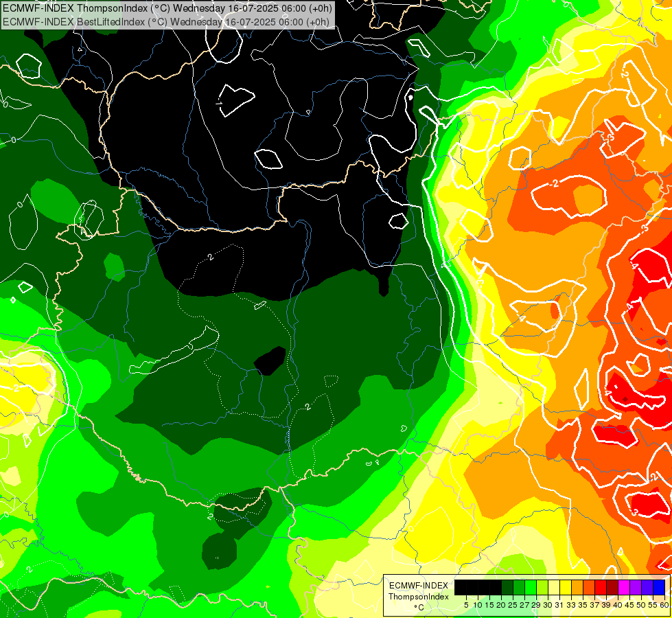672x618 pixels.
Task: Click the lime legend swatch (29–30)
Action: 542,587
